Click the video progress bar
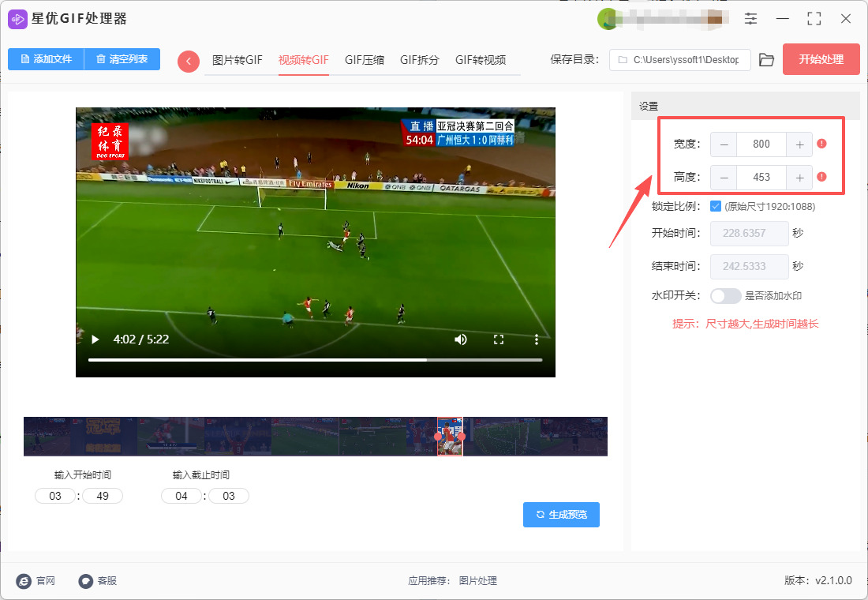This screenshot has width=868, height=600. pyautogui.click(x=315, y=360)
